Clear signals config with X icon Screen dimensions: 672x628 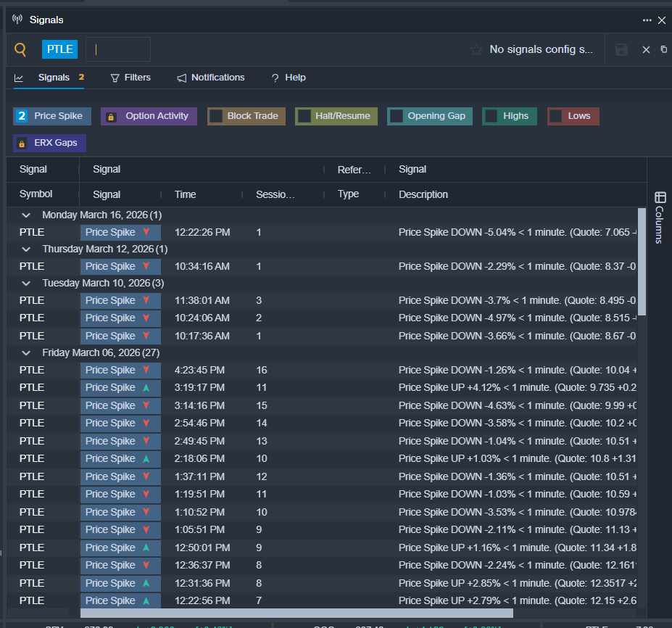(x=646, y=49)
